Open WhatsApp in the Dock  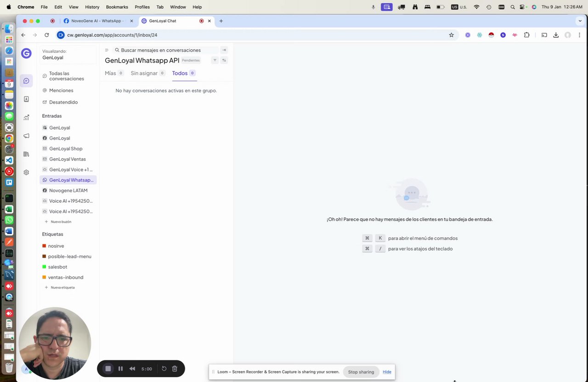[x=9, y=220]
